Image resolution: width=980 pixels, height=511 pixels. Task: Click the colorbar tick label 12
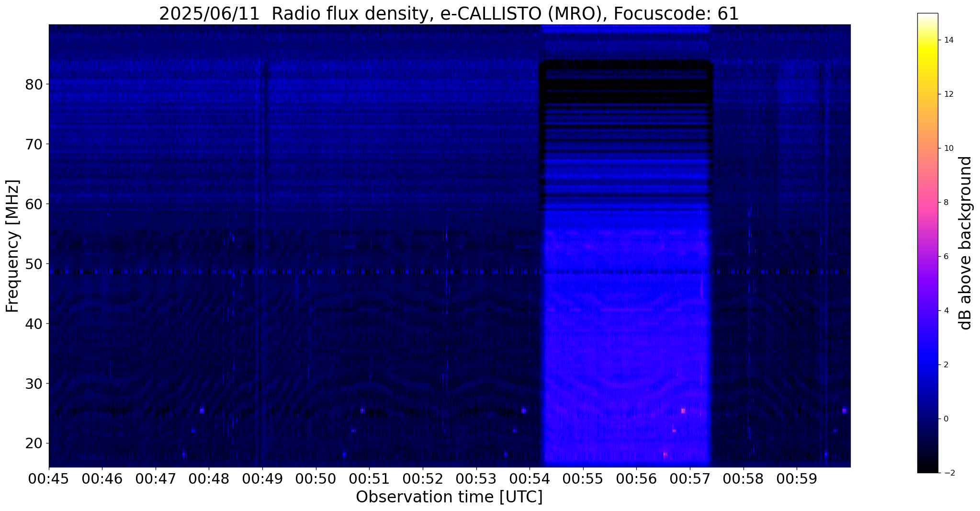(948, 94)
